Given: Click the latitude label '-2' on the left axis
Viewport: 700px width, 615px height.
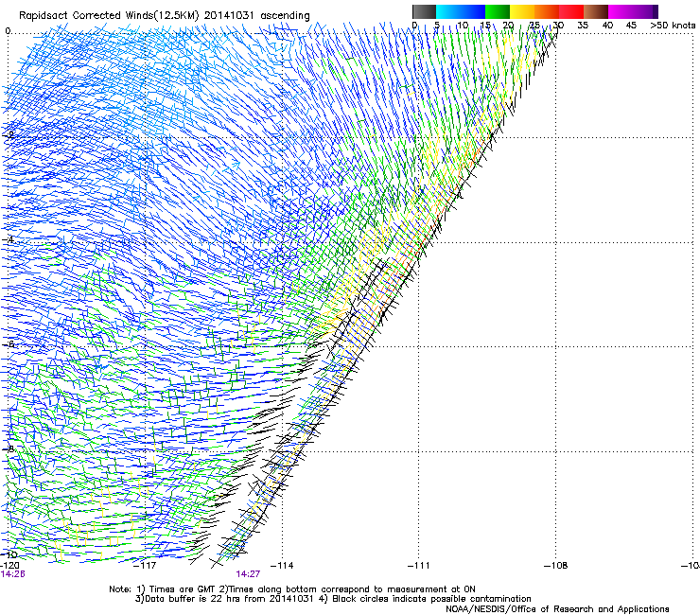Looking at the screenshot, I should pyautogui.click(x=9, y=135).
